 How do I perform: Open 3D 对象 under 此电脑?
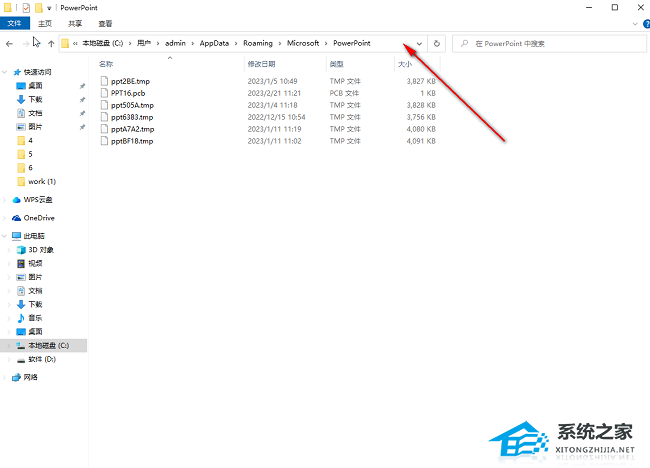click(x=41, y=250)
